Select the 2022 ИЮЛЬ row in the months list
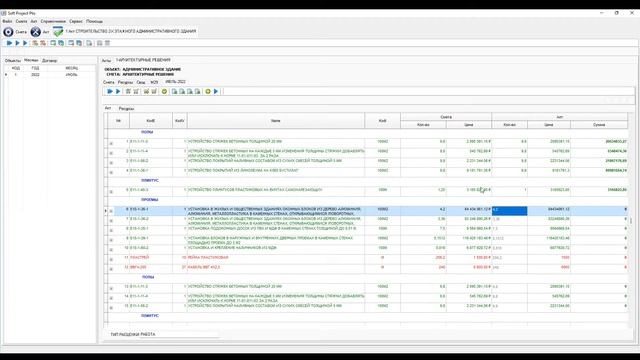 tap(49, 75)
